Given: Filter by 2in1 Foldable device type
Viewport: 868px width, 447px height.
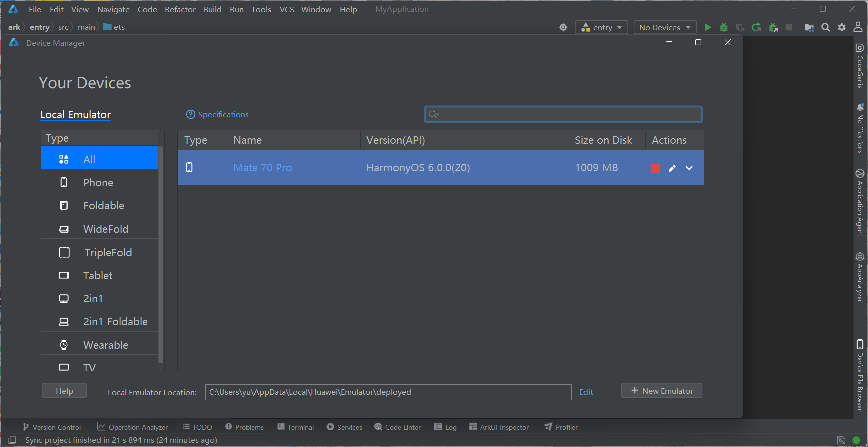Looking at the screenshot, I should point(99,321).
